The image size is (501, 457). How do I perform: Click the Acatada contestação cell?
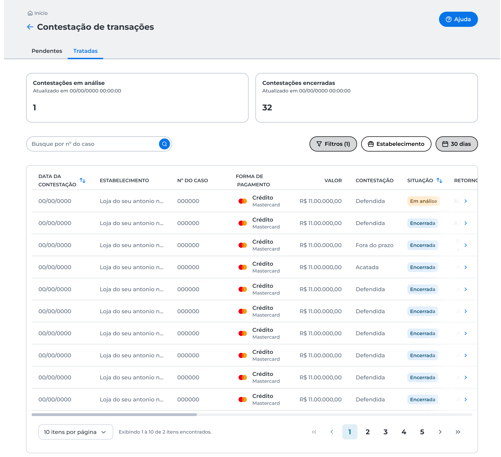(367, 267)
